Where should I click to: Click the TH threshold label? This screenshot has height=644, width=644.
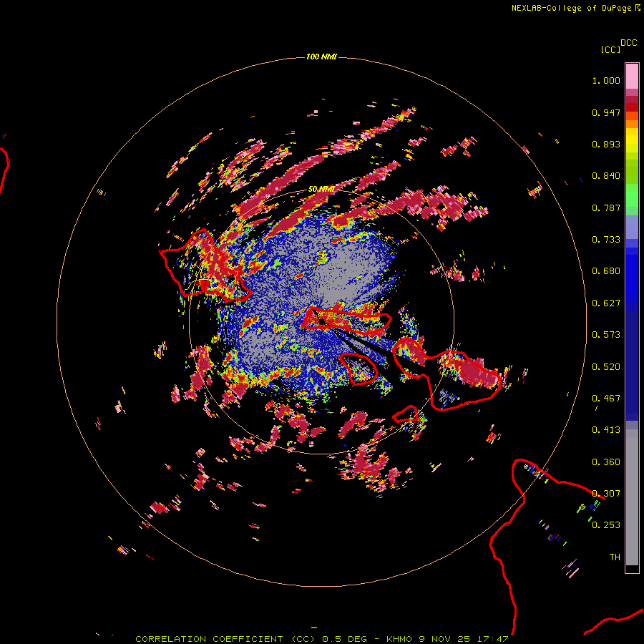point(615,557)
